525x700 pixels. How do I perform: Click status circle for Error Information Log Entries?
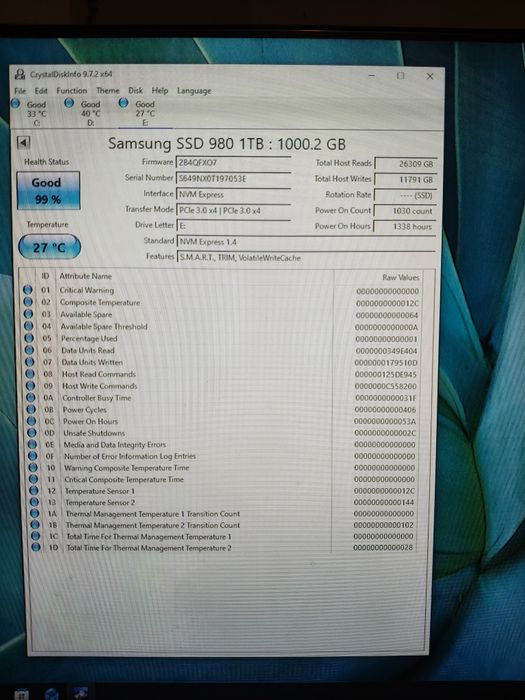pos(33,456)
